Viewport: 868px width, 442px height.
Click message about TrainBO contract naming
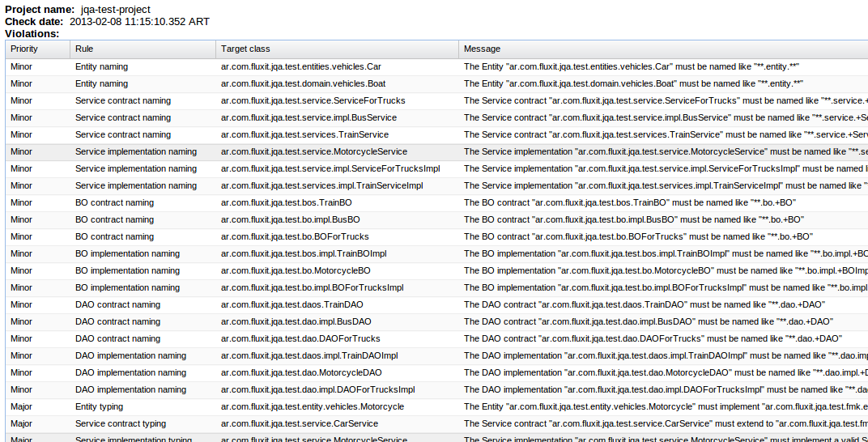[630, 202]
